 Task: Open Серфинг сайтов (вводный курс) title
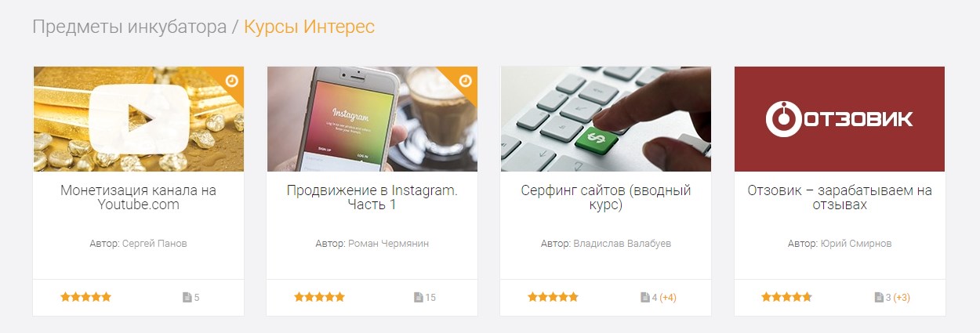point(606,197)
